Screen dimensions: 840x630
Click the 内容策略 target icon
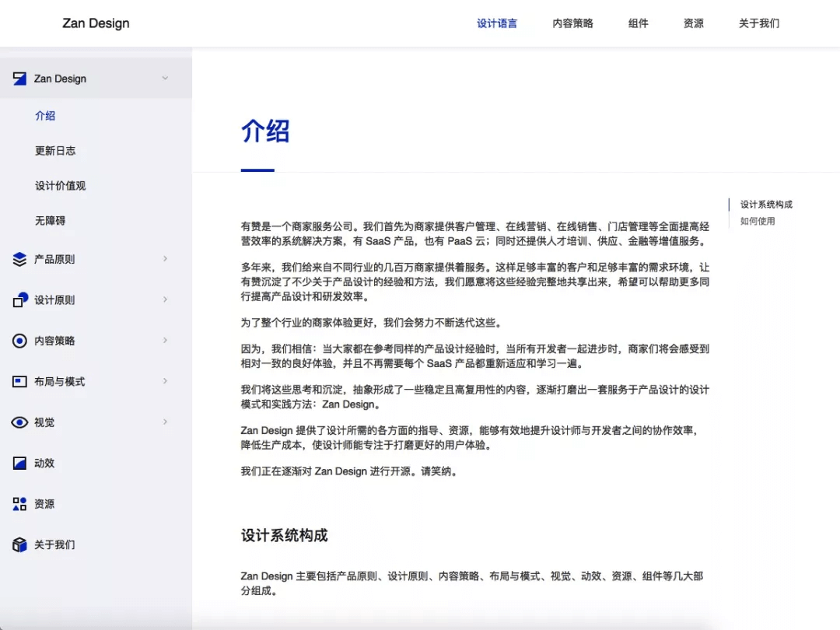19,341
